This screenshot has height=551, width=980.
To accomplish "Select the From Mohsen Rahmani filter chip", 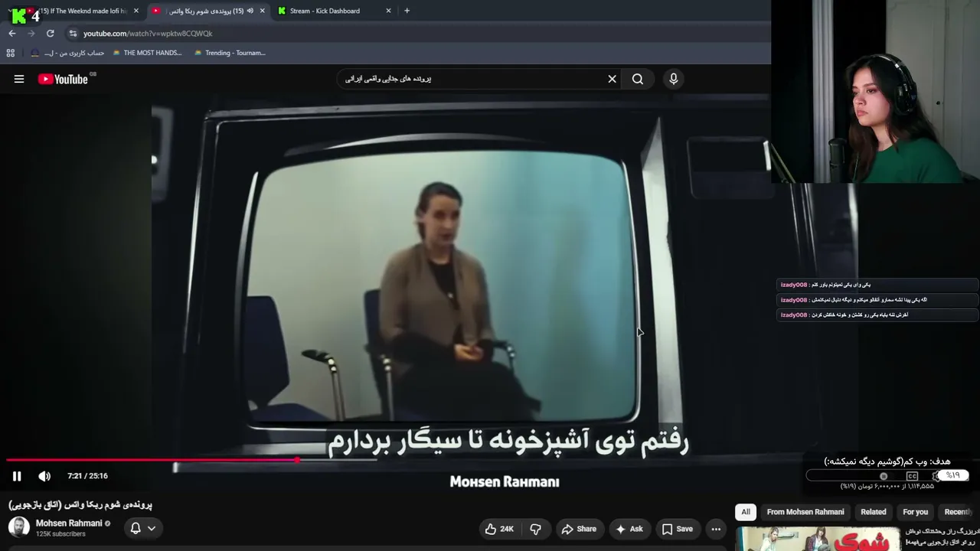I will (805, 512).
